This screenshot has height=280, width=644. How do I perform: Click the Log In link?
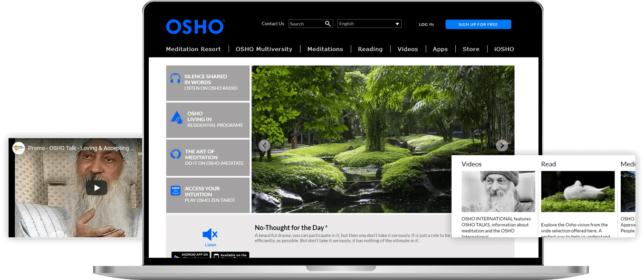click(426, 25)
